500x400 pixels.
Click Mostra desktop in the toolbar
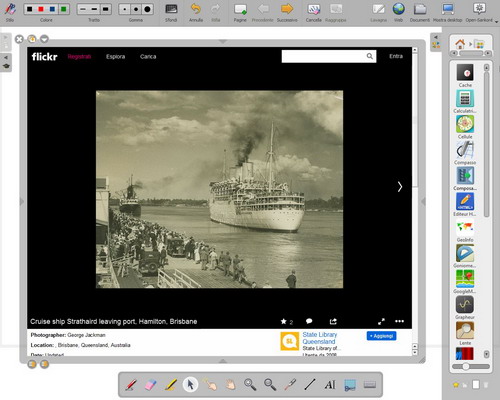coord(448,9)
